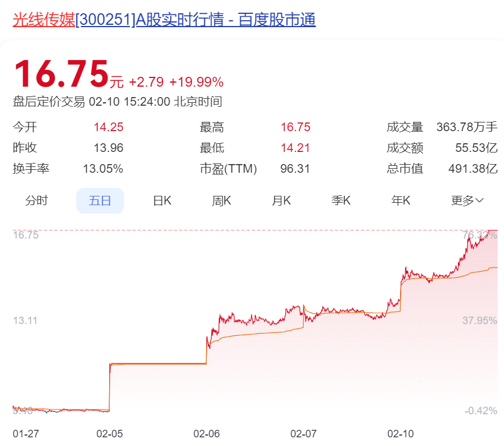The image size is (504, 446).
Task: Expand the 更多 chart options dropdown
Action: (x=465, y=200)
